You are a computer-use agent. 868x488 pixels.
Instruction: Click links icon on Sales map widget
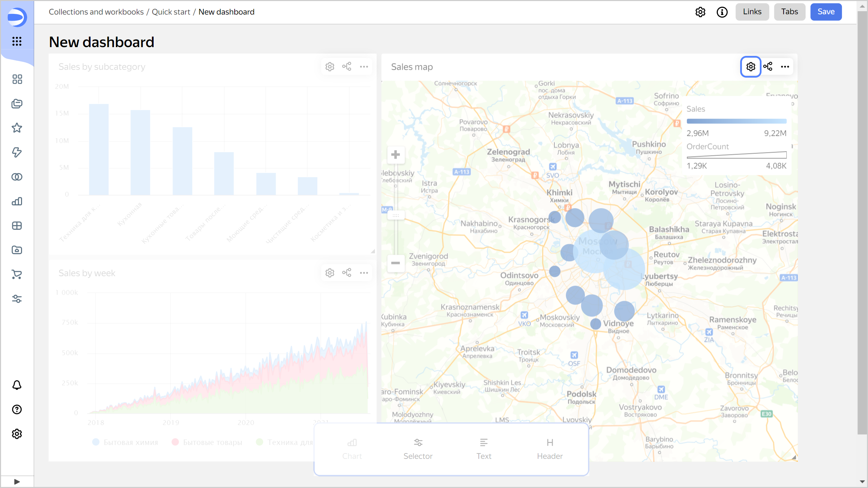click(x=768, y=66)
